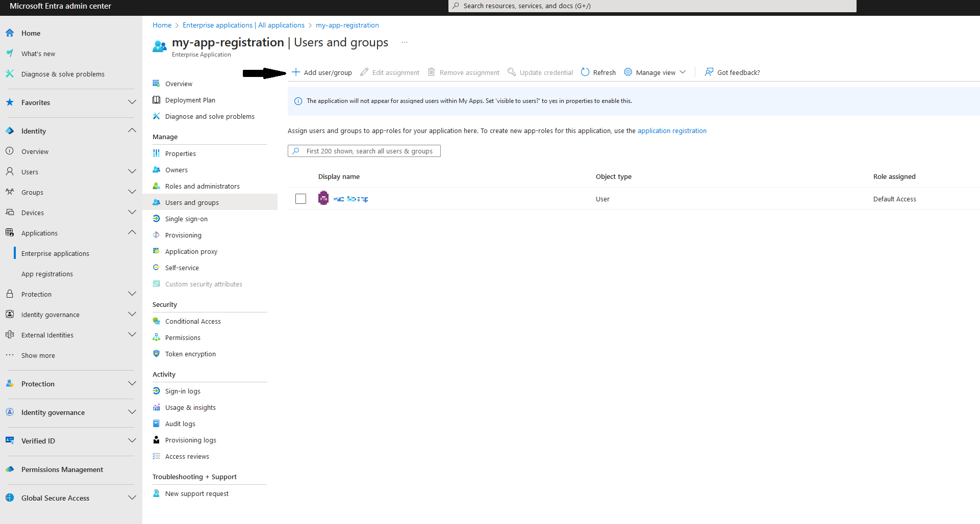Viewport: 980px width, 524px height.
Task: Open New support request
Action: 197,493
